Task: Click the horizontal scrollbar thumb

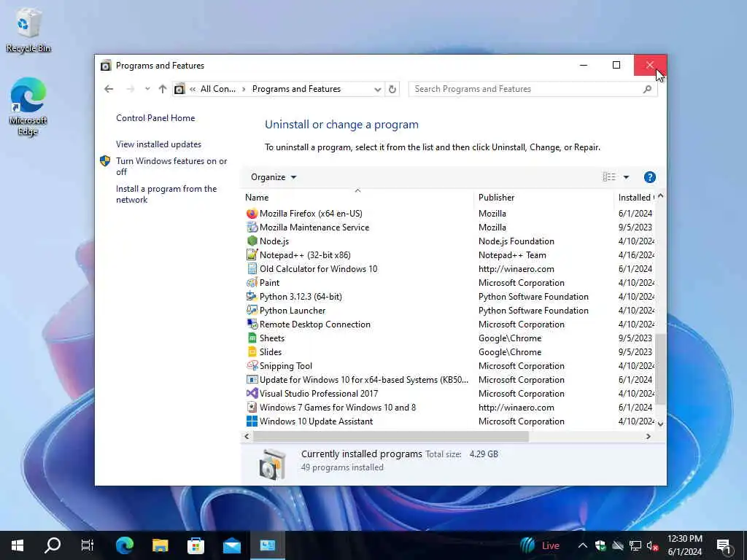Action: (391, 436)
